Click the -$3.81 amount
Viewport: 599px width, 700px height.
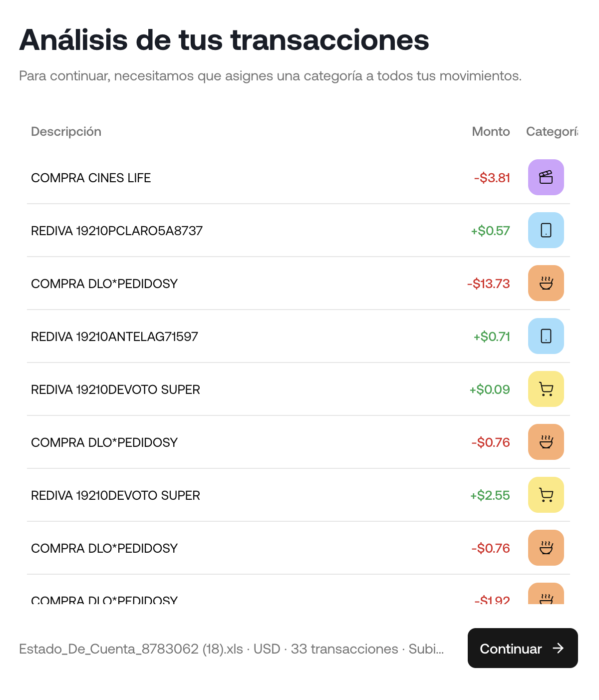[x=492, y=178]
